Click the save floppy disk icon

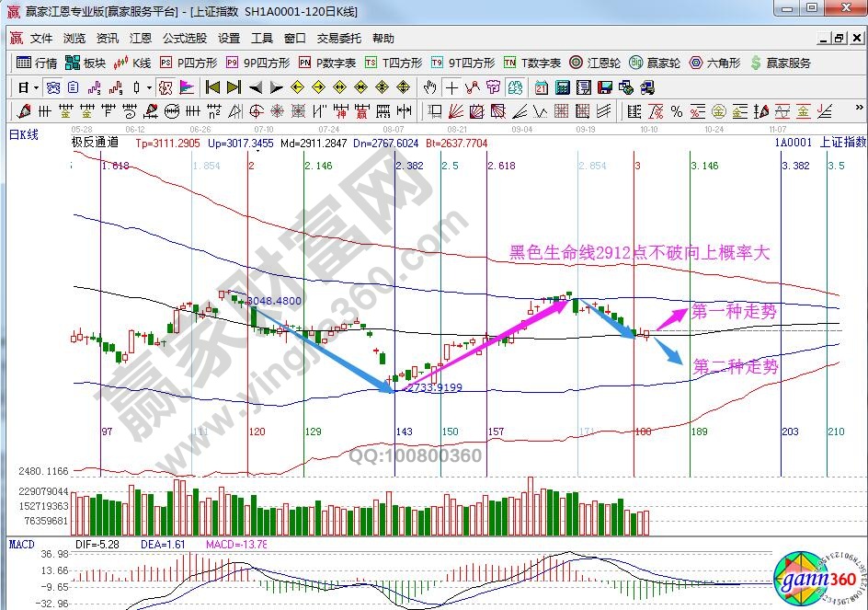coord(605,87)
